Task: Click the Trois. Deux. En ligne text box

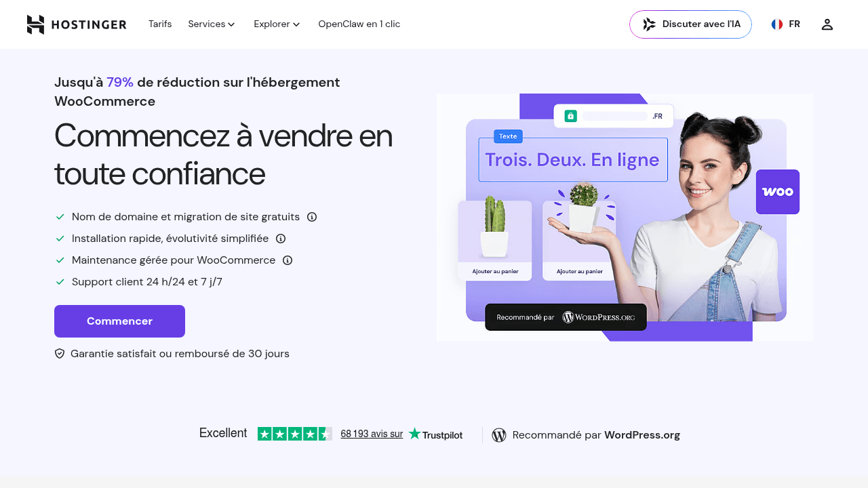Action: (x=573, y=160)
